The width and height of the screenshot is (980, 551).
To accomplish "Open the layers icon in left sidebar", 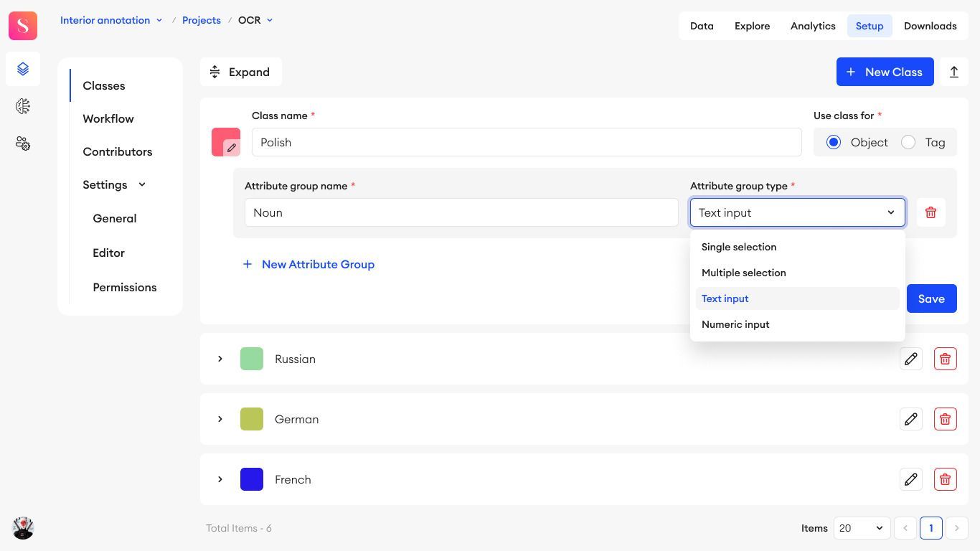I will click(23, 69).
